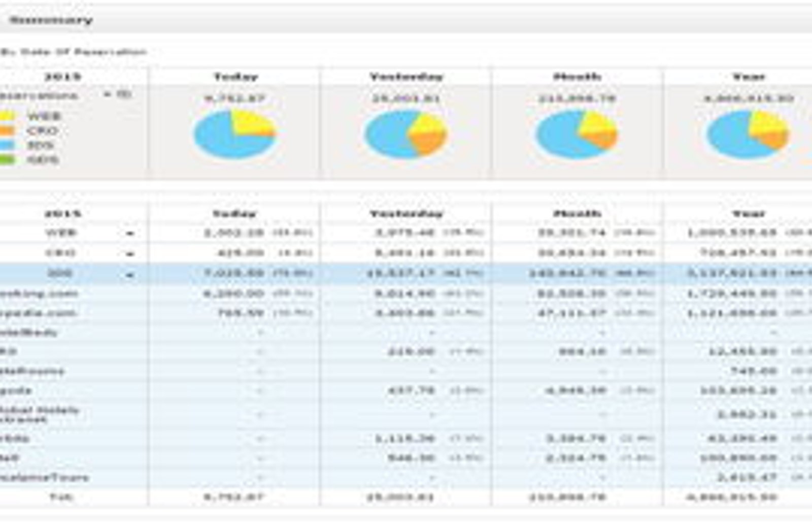Viewport: 812px width, 524px height.
Task: Select the booking.com row label
Action: (39, 293)
